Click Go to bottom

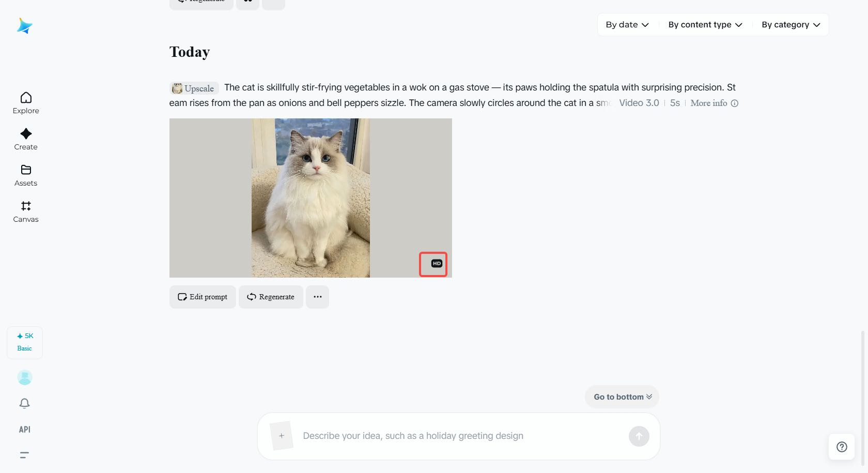tap(622, 397)
